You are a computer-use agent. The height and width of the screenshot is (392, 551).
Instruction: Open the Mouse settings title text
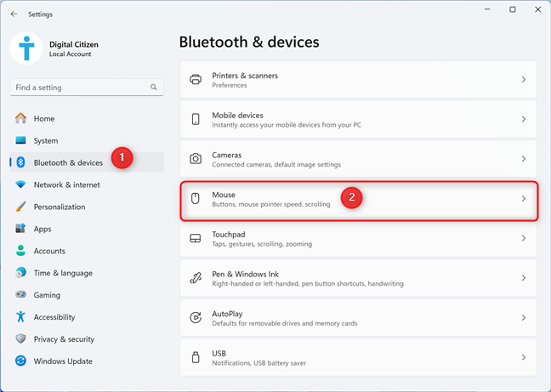224,195
